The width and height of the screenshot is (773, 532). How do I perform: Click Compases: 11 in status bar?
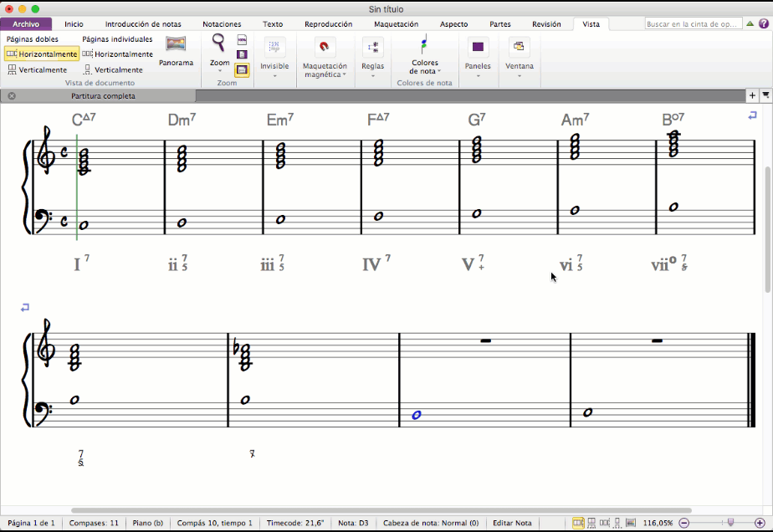pyautogui.click(x=94, y=523)
